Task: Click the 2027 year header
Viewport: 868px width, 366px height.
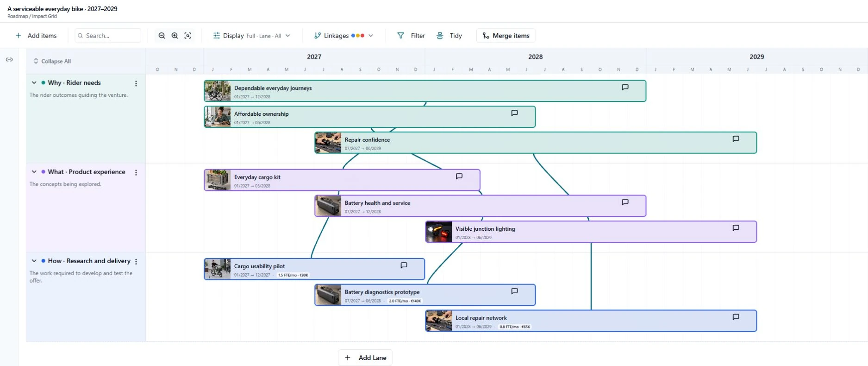Action: click(x=314, y=57)
